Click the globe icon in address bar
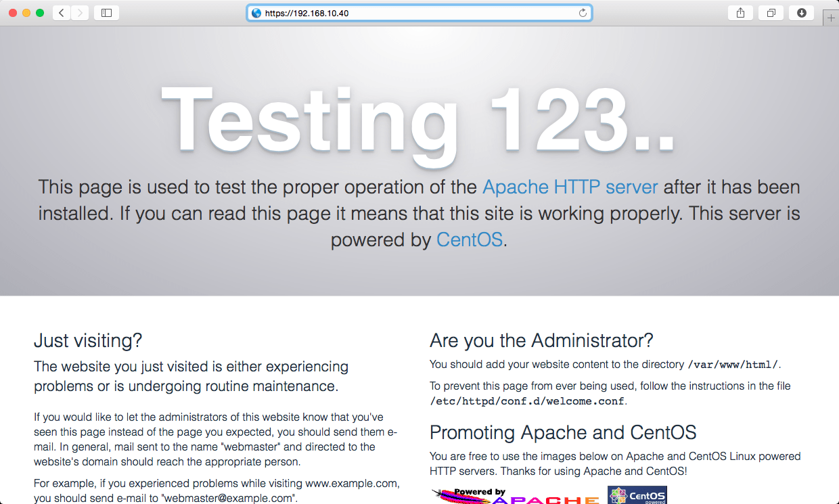The height and width of the screenshot is (504, 839). (x=256, y=13)
